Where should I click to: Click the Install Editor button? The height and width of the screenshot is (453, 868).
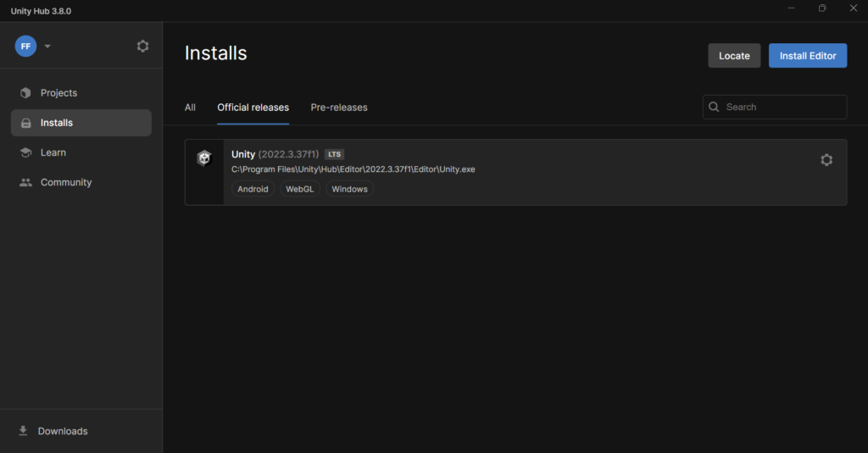coord(808,56)
